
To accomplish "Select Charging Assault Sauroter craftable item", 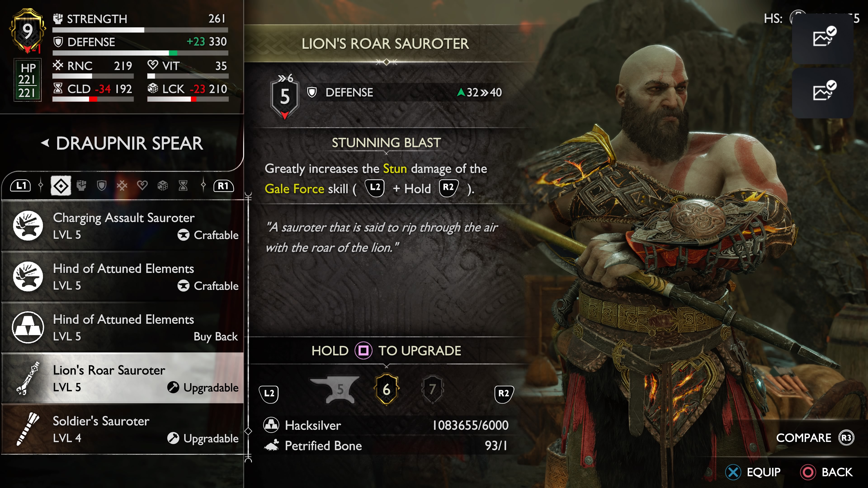I will (123, 226).
